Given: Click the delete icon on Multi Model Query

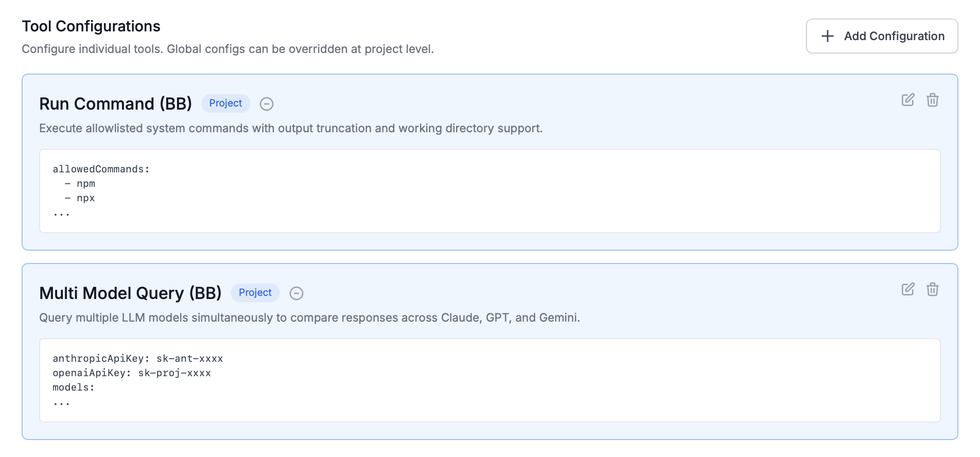Looking at the screenshot, I should 933,290.
